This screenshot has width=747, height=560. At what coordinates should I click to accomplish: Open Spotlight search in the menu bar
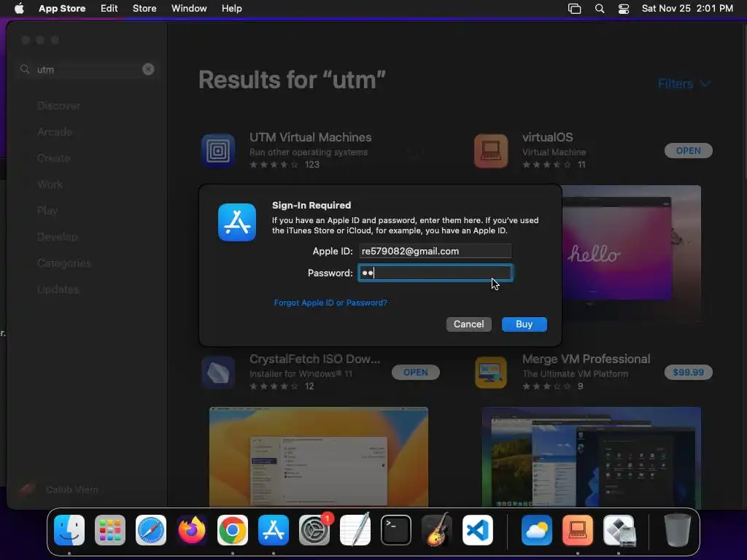click(x=600, y=9)
